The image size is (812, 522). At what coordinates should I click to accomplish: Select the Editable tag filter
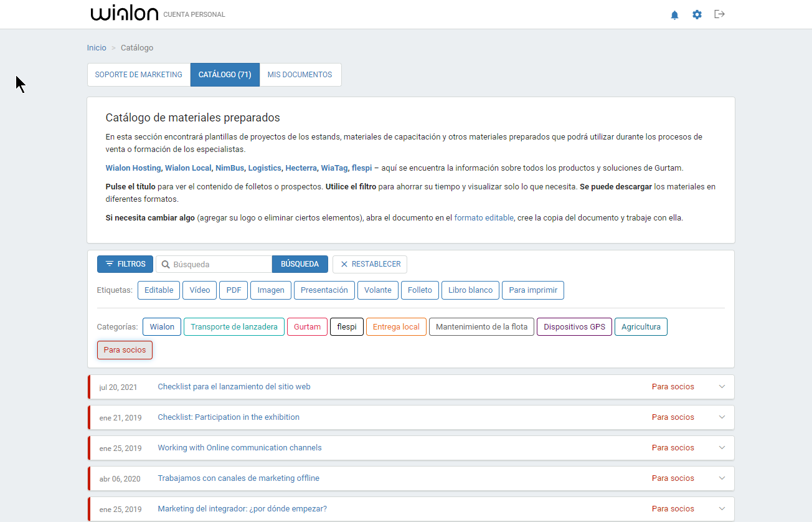(x=158, y=290)
